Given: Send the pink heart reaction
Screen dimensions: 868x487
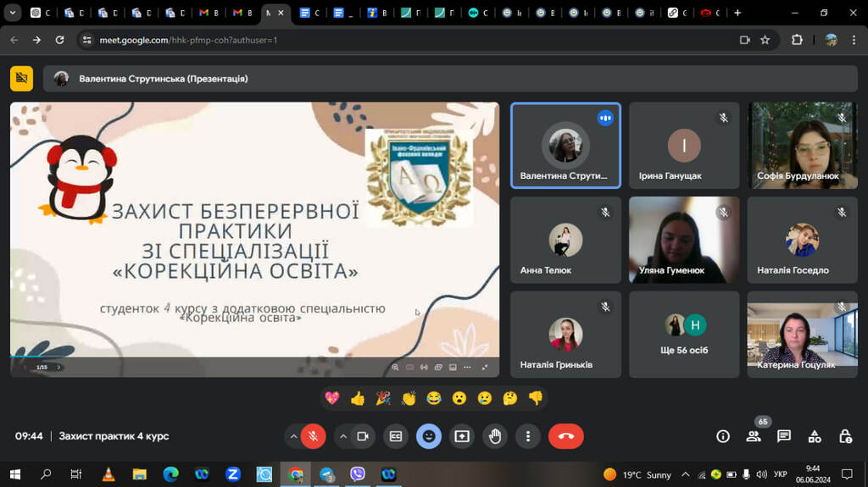Looking at the screenshot, I should click(x=331, y=398).
